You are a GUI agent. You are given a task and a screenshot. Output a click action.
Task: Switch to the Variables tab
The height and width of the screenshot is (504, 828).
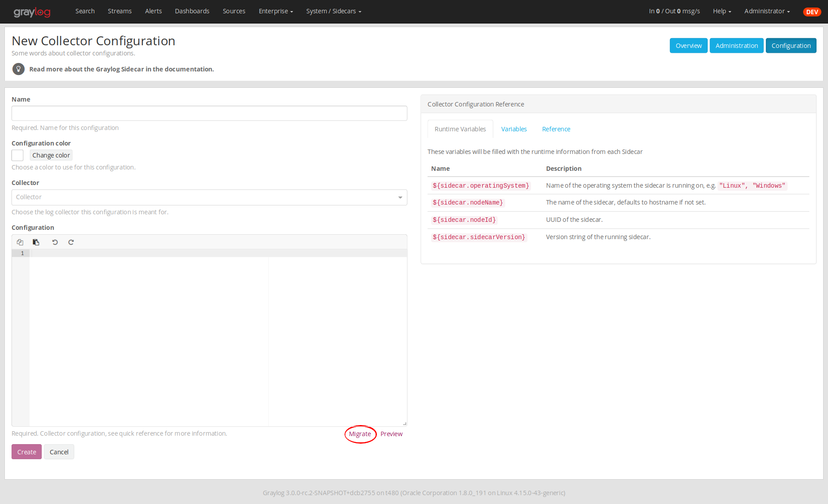514,129
